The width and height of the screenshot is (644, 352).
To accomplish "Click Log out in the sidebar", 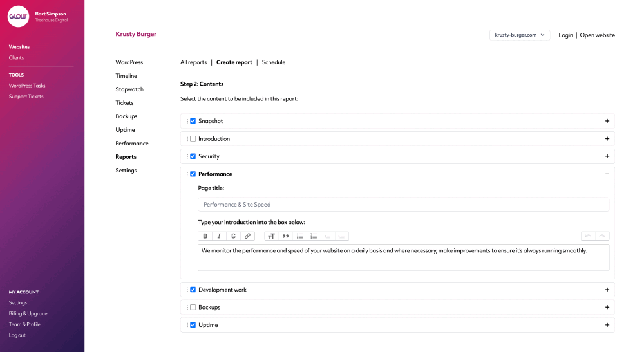I will [17, 335].
